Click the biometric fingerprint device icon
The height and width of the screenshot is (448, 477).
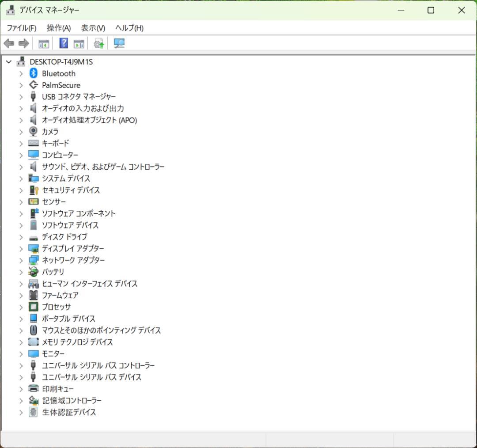[34, 412]
